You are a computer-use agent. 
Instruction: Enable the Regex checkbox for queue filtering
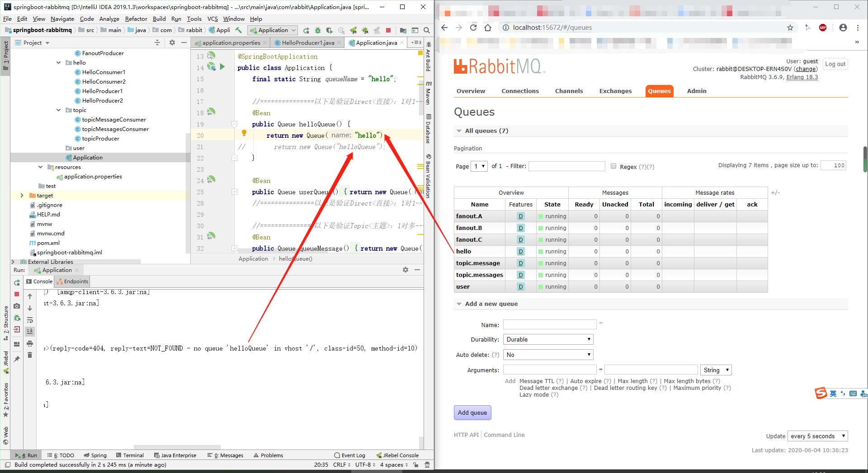[x=613, y=166]
